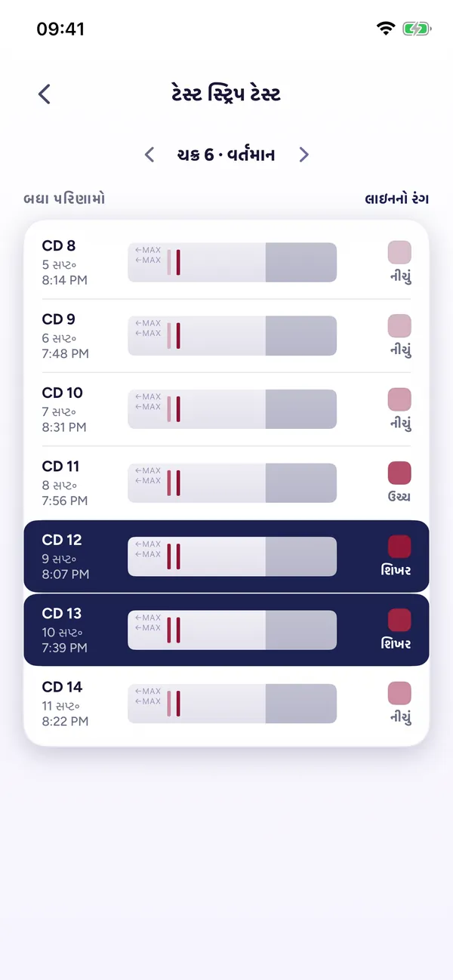Go to previous cycle with left chevron
Image resolution: width=453 pixels, height=980 pixels.
click(x=149, y=155)
